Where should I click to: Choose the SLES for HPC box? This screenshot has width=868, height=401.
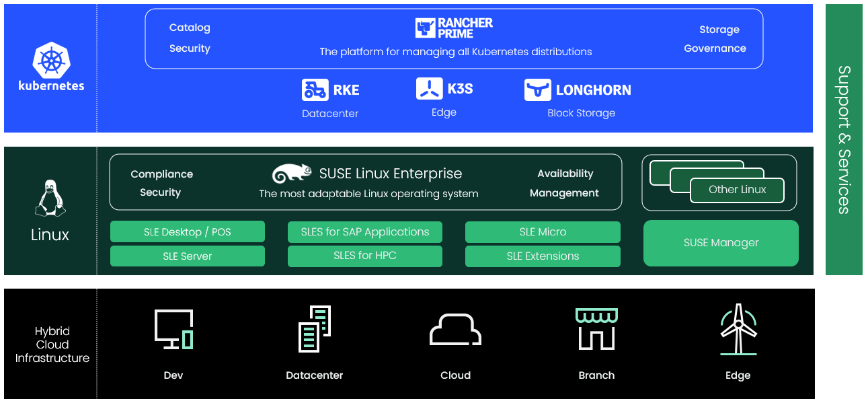[x=364, y=256]
